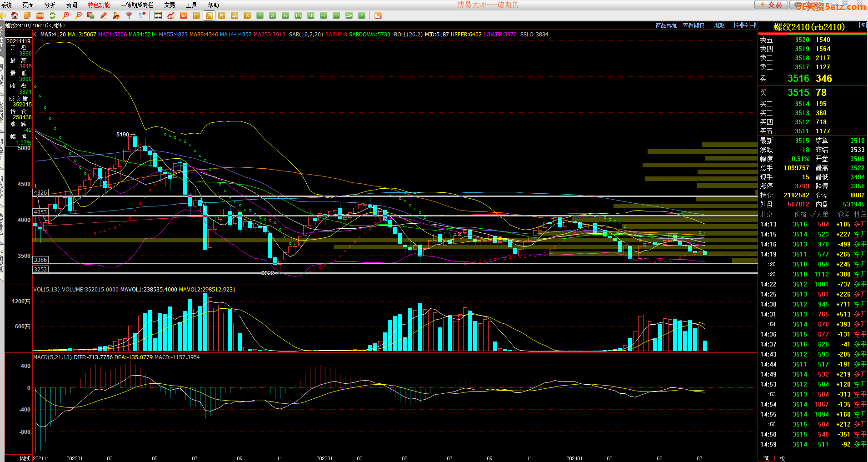Select the 14:13 tick trade row
Screen dimensions: 868x462
point(813,224)
